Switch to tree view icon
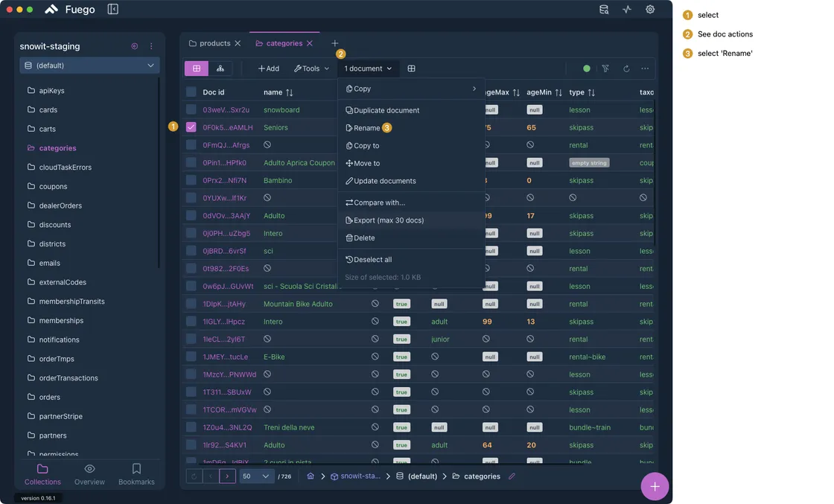The height and width of the screenshot is (504, 834). (x=220, y=68)
